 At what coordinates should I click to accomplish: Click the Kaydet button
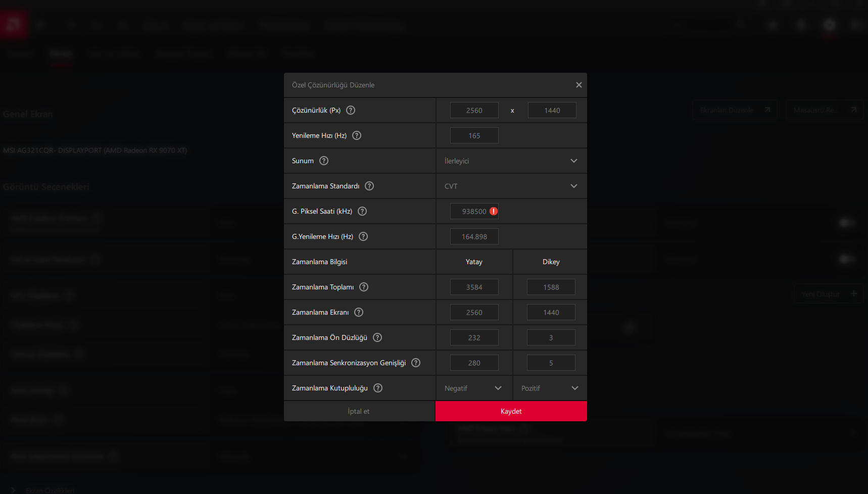coord(511,411)
